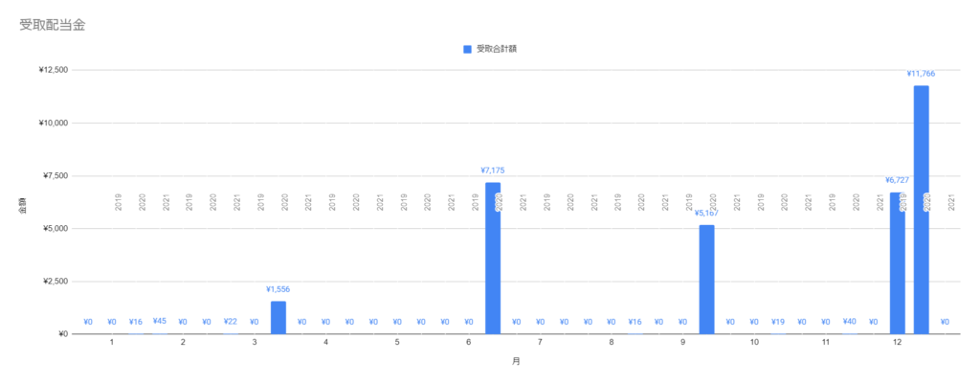Select the ¥11,766 tallest bar
Screen dimensions: 980x385
click(x=922, y=210)
